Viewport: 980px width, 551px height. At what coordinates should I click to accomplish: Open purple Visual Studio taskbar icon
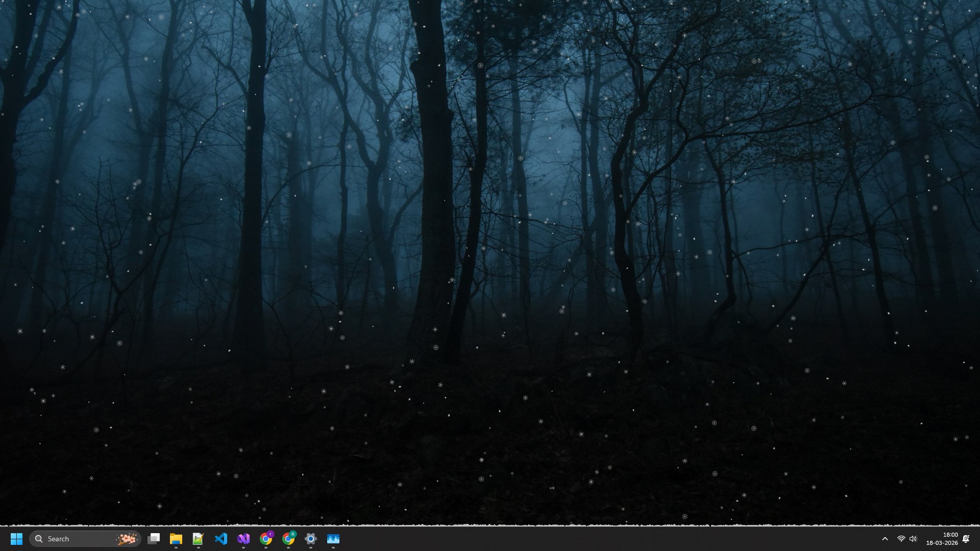tap(243, 539)
